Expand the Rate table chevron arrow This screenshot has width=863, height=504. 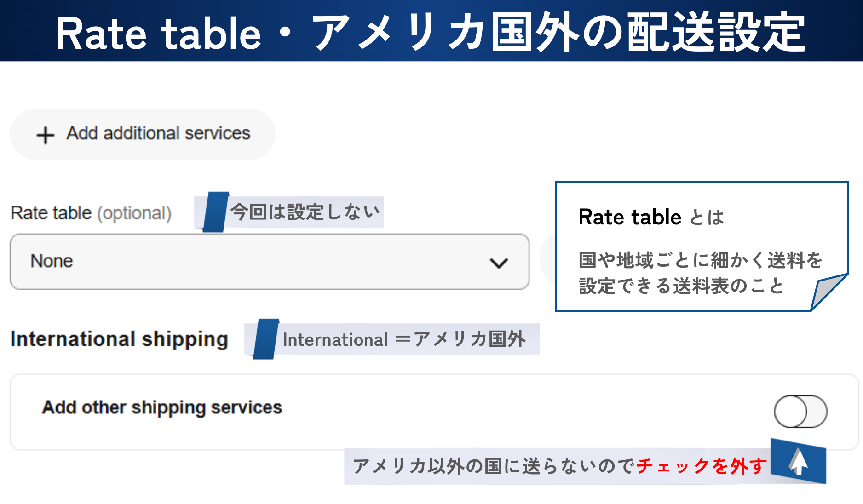click(499, 263)
